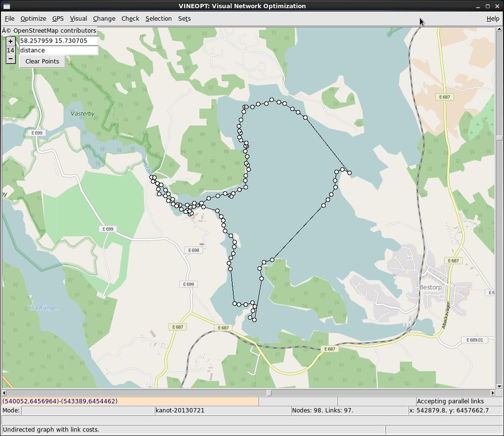Click the Mode: status label
This screenshot has width=504, height=436.
[11, 410]
